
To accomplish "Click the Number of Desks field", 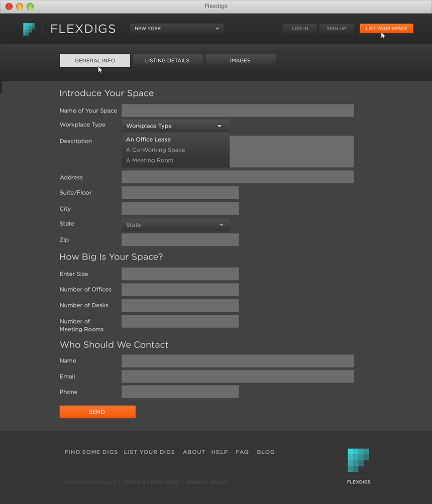I will (180, 305).
